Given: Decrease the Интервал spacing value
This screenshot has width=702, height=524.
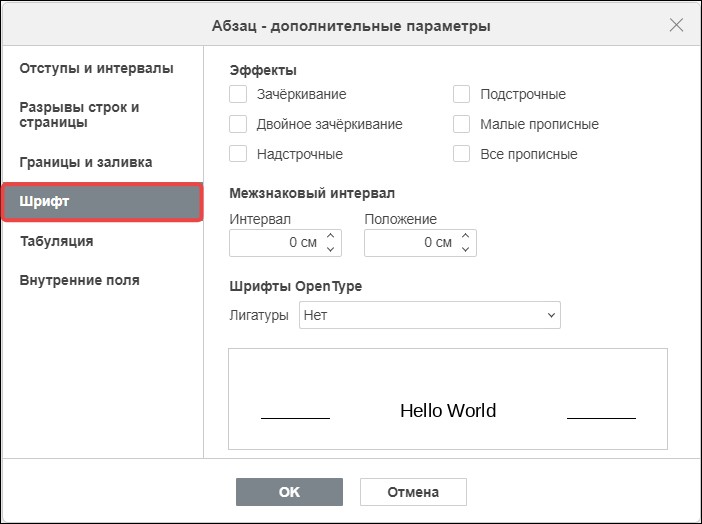Looking at the screenshot, I should [x=330, y=249].
